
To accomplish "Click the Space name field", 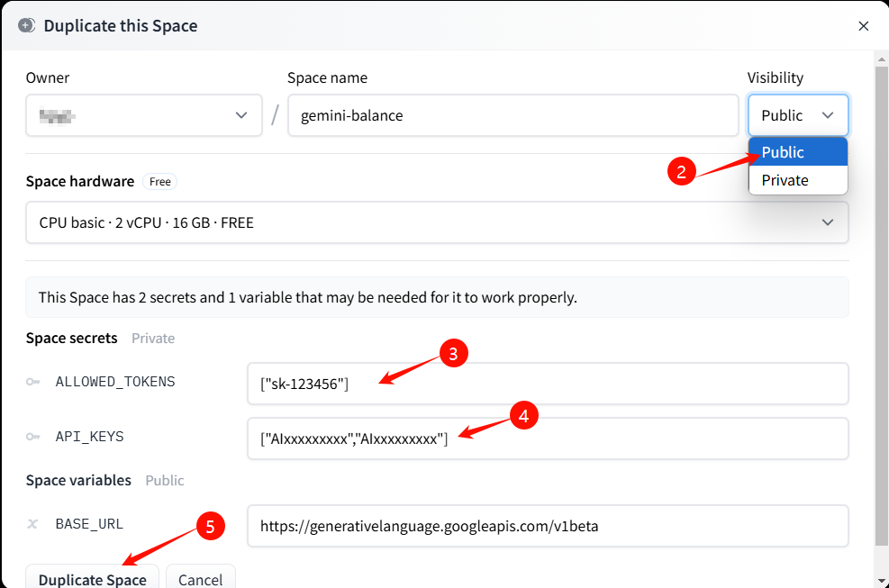I will click(x=513, y=115).
